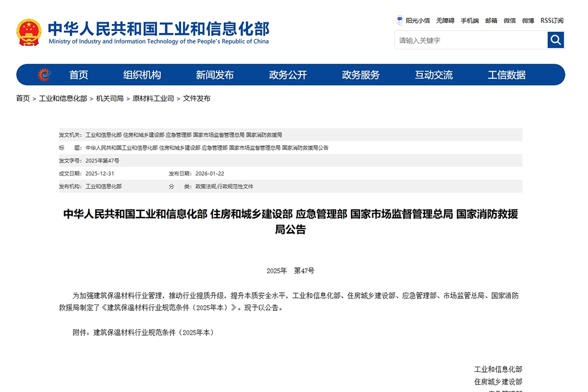
Task: Click the paragraph starting 为加强建筑保温材料行业管理
Action: point(289,301)
